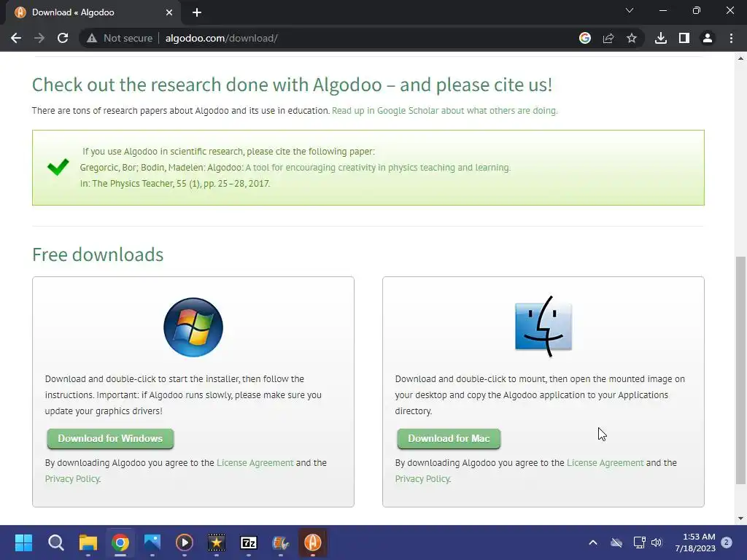The image size is (747, 560).
Task: Click the OneDrive tray icon
Action: coord(616,542)
